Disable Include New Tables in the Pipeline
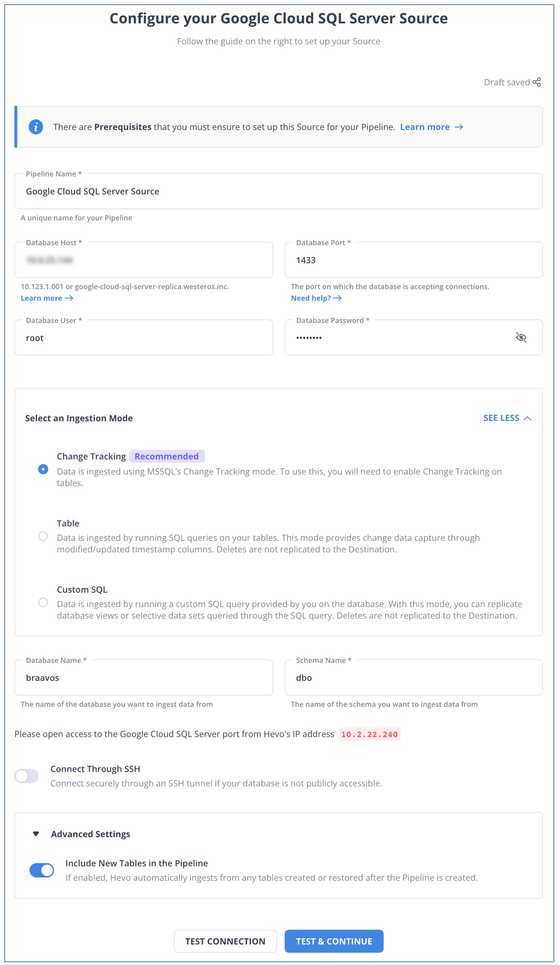560x965 pixels. click(42, 870)
